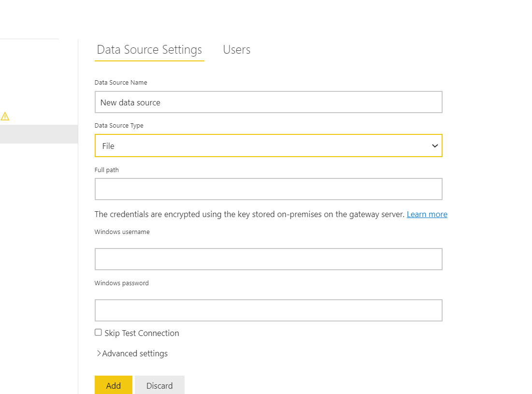Click the Discard button
The width and height of the screenshot is (532, 394).
pyautogui.click(x=159, y=385)
